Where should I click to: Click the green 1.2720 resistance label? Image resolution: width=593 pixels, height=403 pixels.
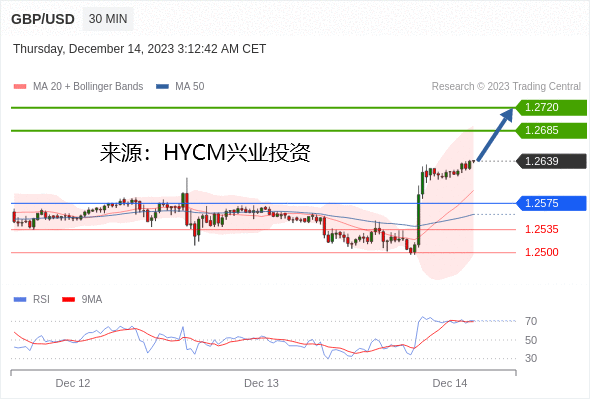click(x=551, y=107)
